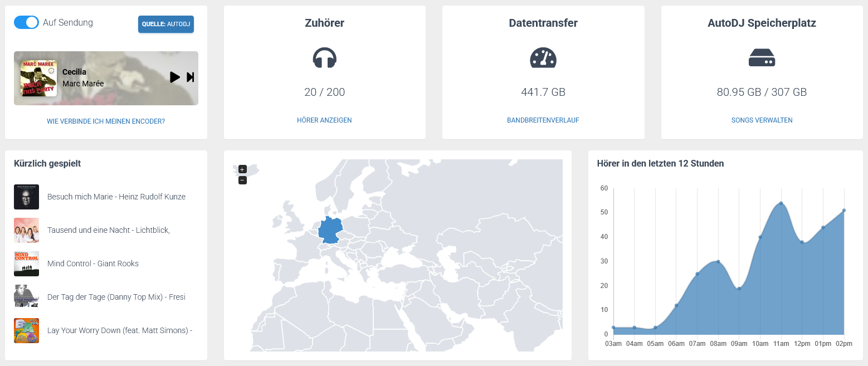Click the headphones icon under Zuhörer
The height and width of the screenshot is (366, 868).
click(324, 57)
